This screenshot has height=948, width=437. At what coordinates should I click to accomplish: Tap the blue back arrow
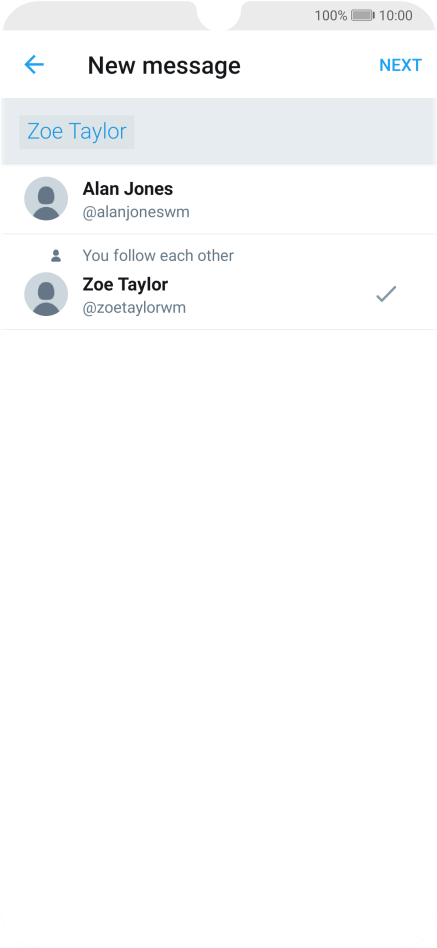pyautogui.click(x=34, y=65)
